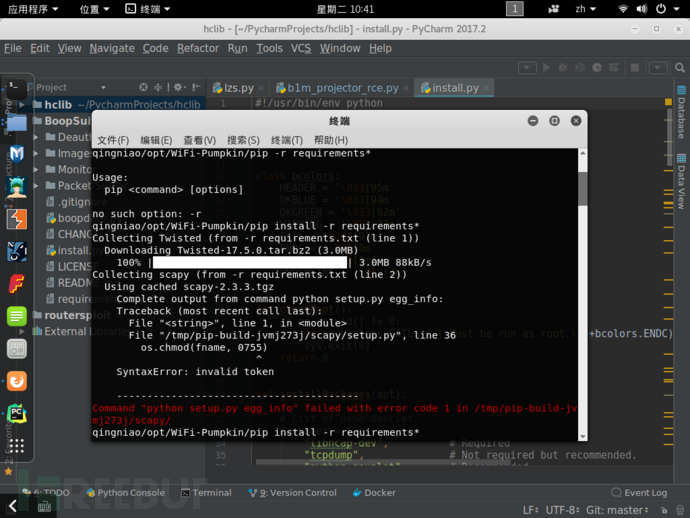This screenshot has width=690, height=518.
Task: Click the stop square in PyCharm toolbar
Action: coord(635,67)
